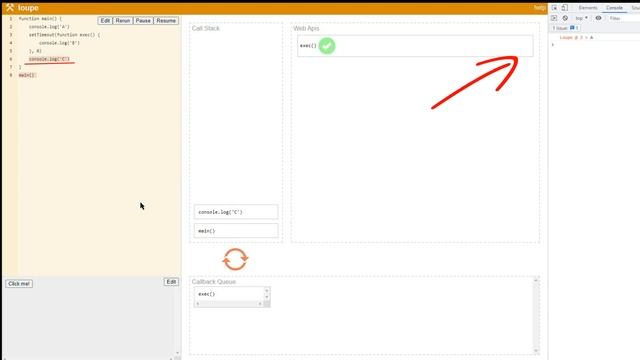Click the Rerun button
This screenshot has width=640, height=360.
tap(122, 20)
